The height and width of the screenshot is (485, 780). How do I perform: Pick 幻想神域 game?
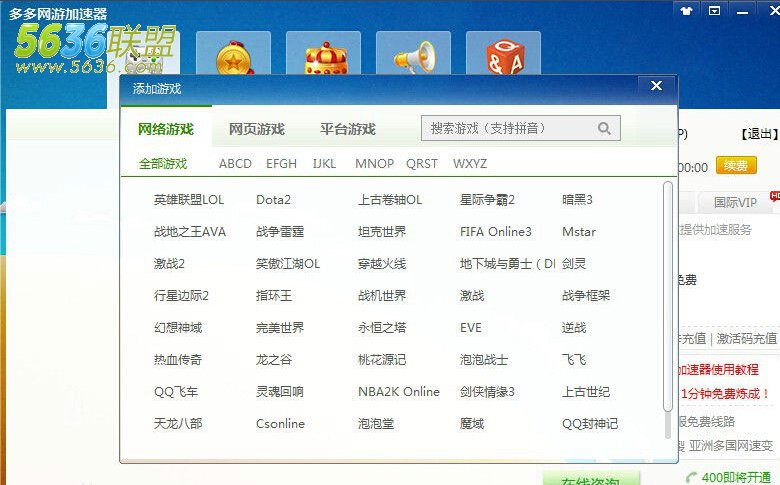pos(178,328)
